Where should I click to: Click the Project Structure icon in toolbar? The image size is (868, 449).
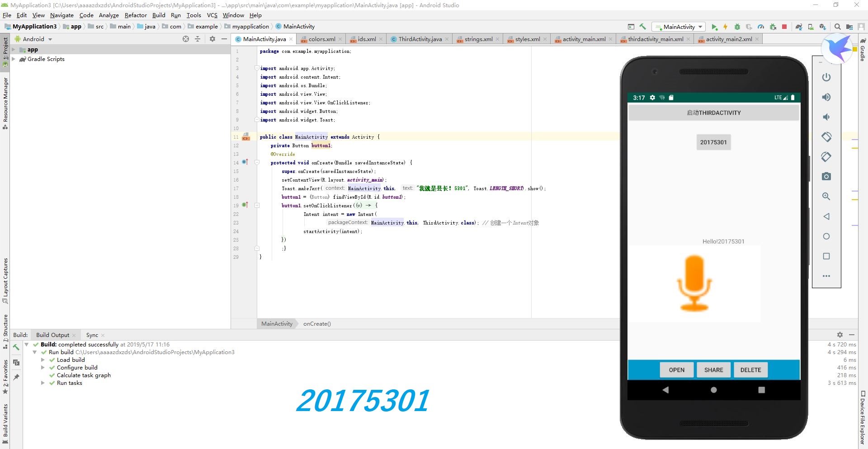849,27
